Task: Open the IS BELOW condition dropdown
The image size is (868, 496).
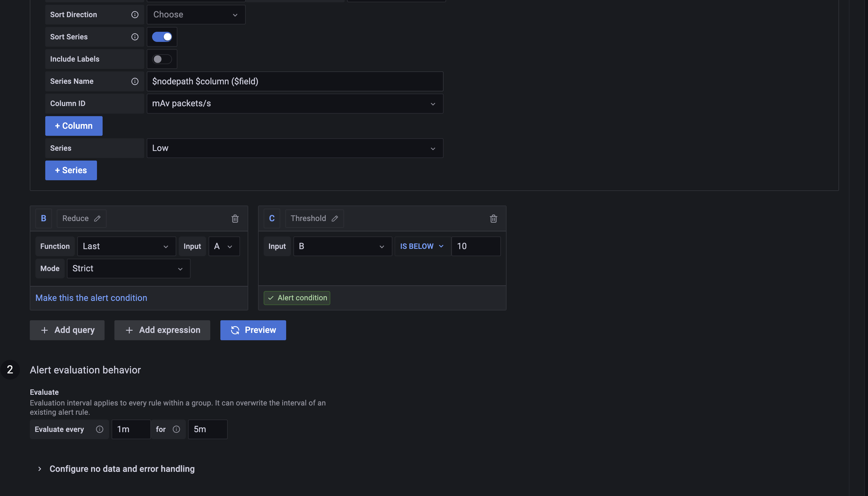Action: coord(422,246)
